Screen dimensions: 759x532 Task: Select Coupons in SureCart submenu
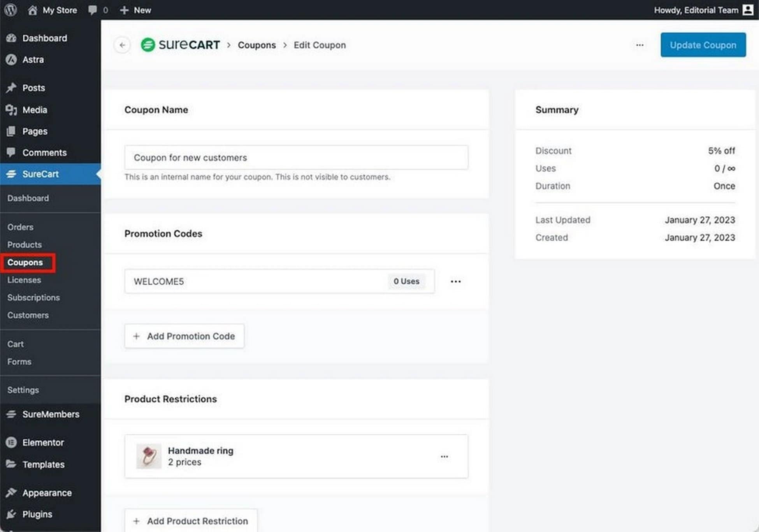pyautogui.click(x=25, y=262)
